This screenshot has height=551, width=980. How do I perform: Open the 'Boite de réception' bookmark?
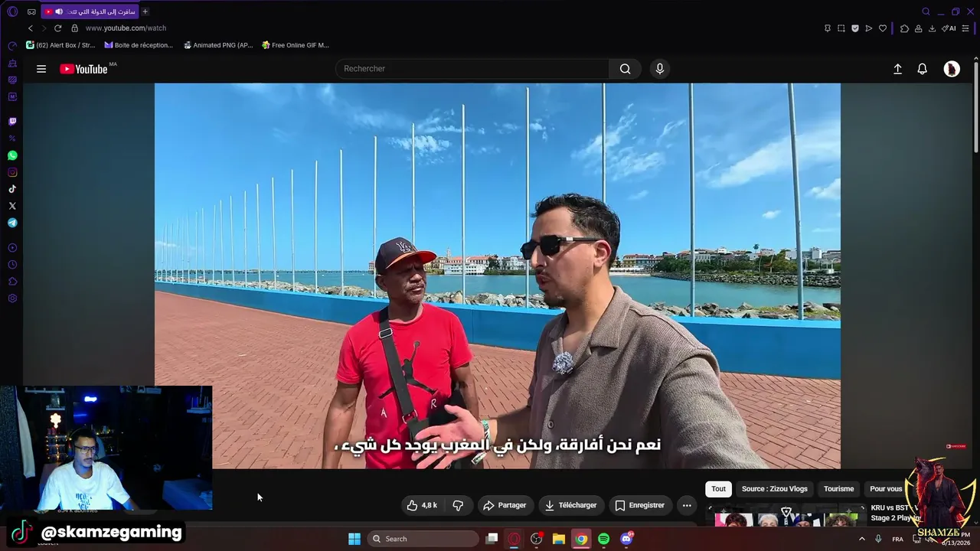139,45
